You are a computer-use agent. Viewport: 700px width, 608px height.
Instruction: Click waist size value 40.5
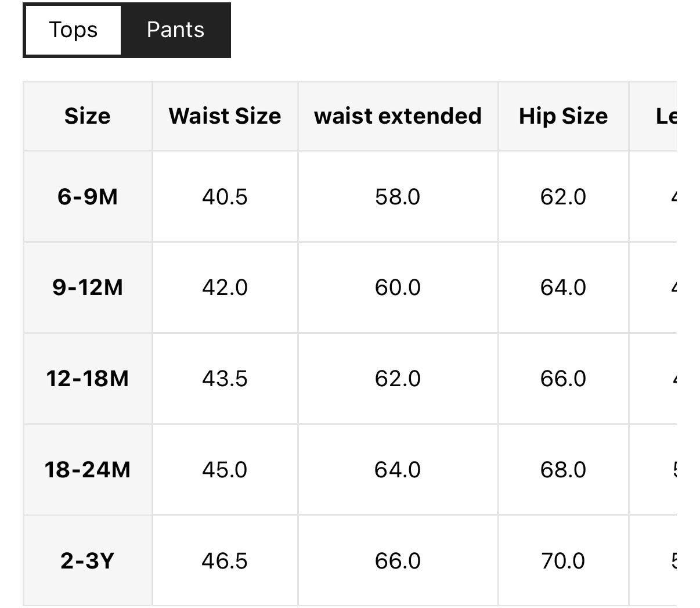point(225,197)
